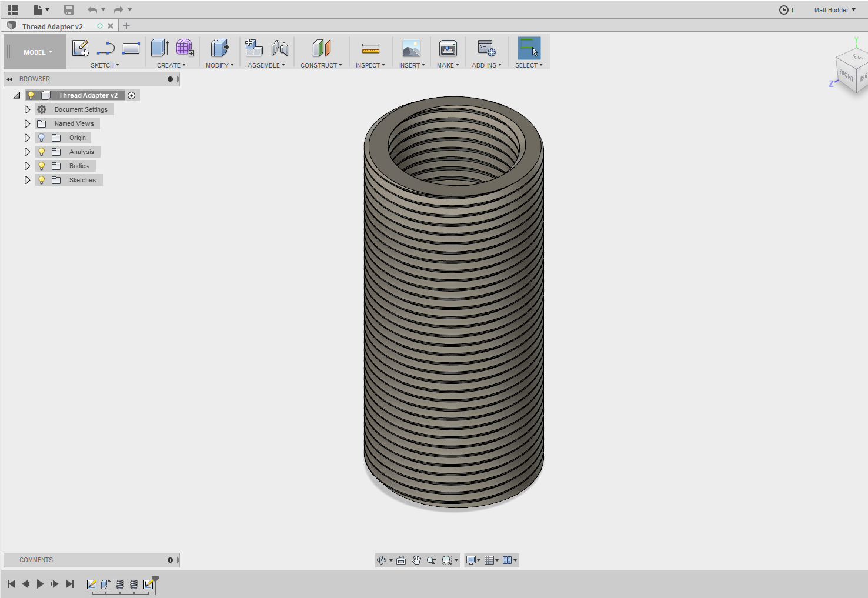Click the Redo arrow
The image size is (868, 598).
point(118,9)
